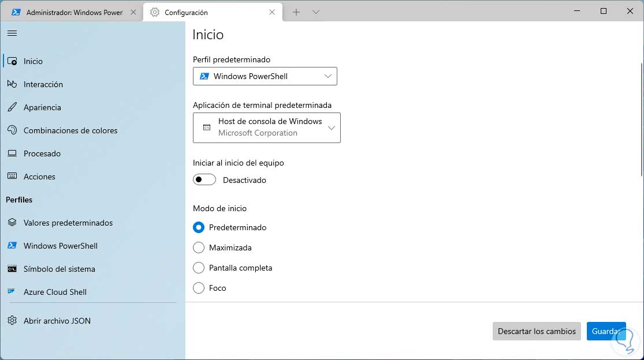Click the Windows PowerShell profile icon in sidebar
644x360 pixels.
12,245
